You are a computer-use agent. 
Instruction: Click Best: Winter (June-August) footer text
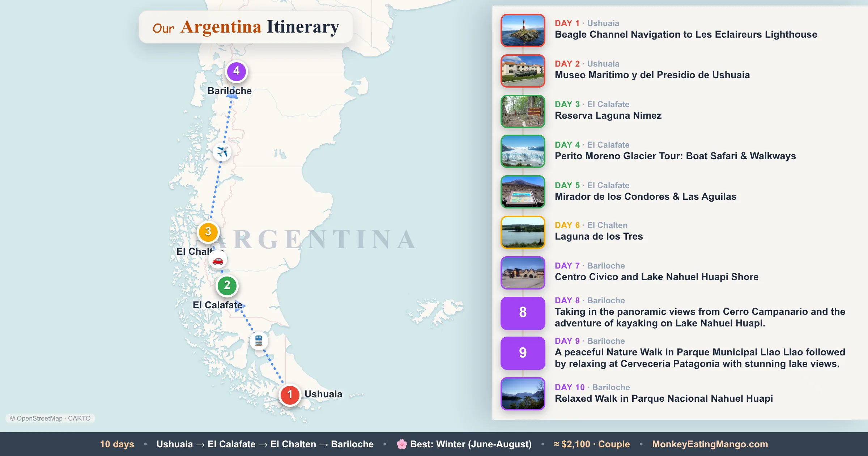(471, 444)
